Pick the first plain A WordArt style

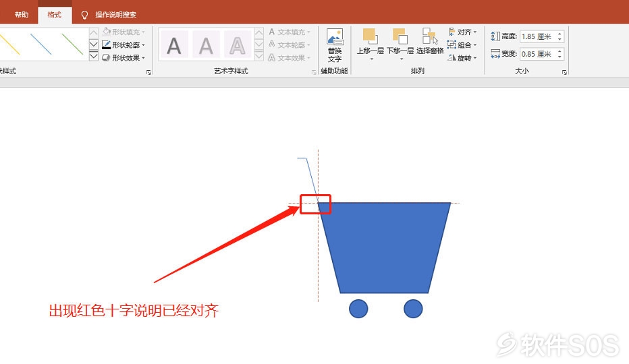pyautogui.click(x=173, y=46)
